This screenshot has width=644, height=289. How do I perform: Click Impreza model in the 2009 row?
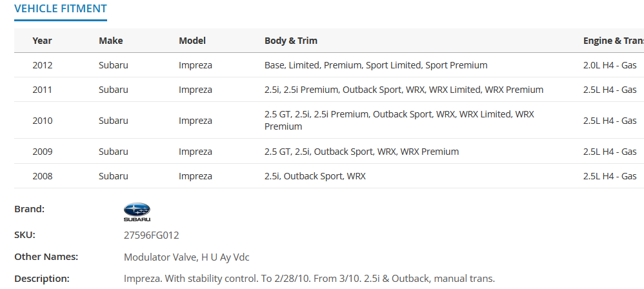point(196,152)
